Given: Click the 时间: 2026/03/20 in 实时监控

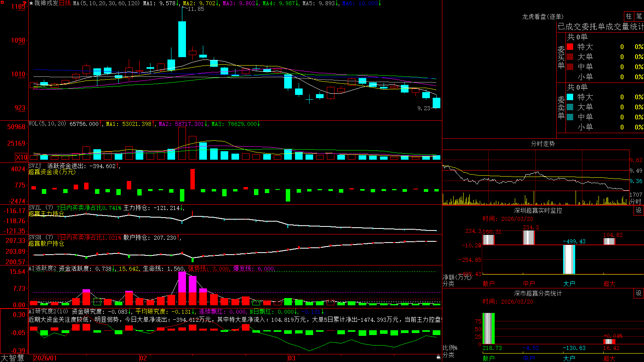Looking at the screenshot, I should [508, 219].
